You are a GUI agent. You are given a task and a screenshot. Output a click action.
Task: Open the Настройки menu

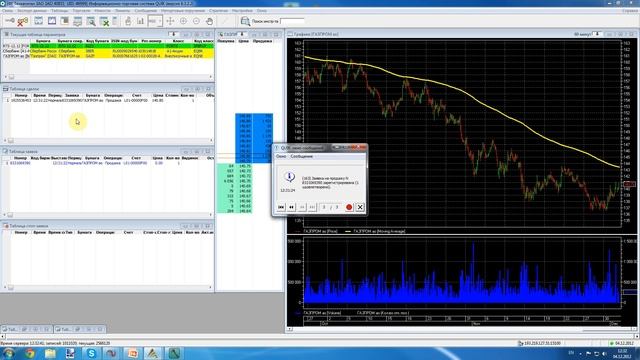point(242,11)
